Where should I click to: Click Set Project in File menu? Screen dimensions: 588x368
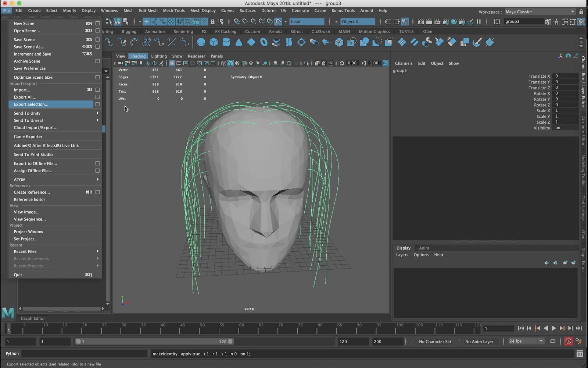[26, 239]
